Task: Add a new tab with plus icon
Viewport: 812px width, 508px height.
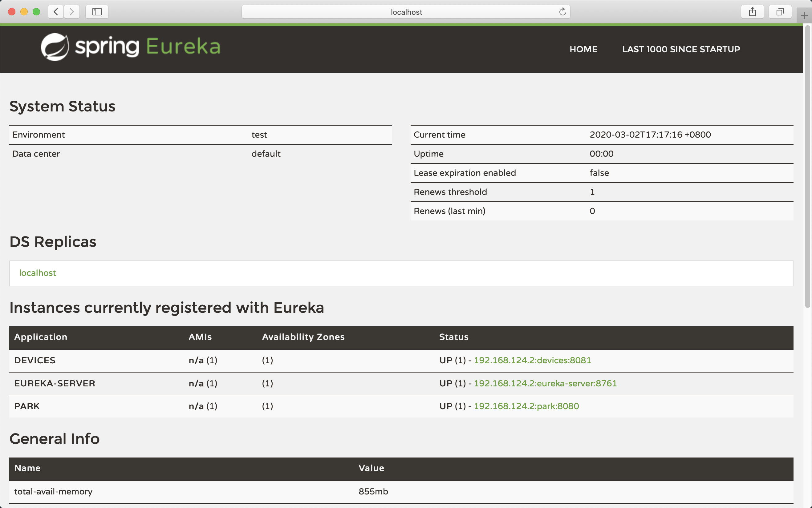Action: tap(804, 16)
